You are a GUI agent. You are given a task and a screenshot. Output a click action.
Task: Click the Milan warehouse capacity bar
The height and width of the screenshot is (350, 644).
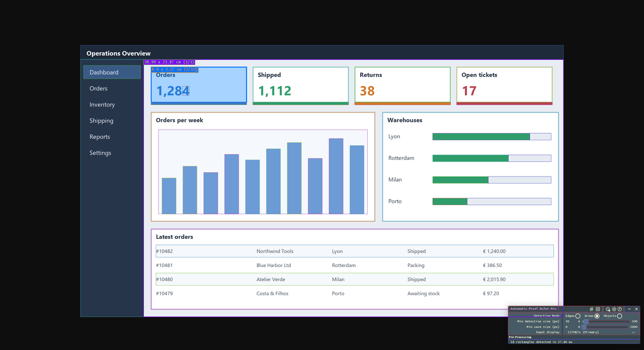492,180
